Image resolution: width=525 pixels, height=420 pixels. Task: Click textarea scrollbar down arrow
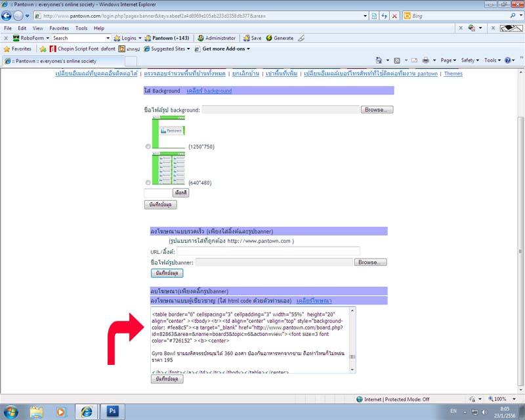tap(352, 369)
